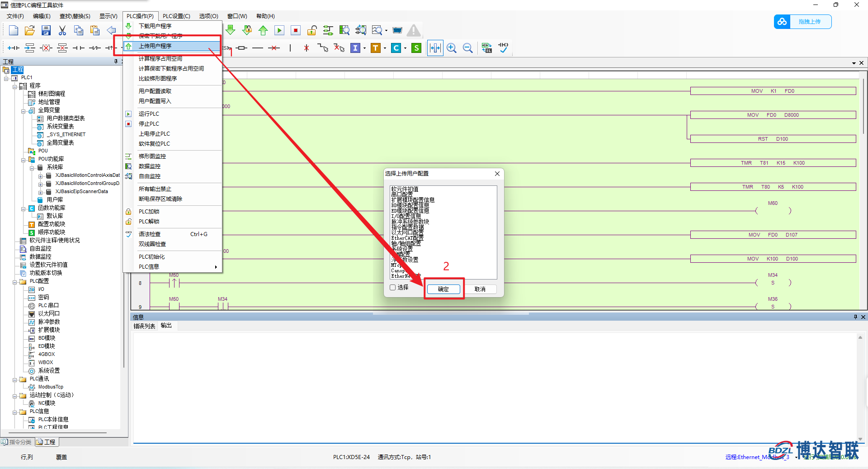Open dropdown arrow next to cyan C block
This screenshot has height=469, width=868.
[x=405, y=48]
